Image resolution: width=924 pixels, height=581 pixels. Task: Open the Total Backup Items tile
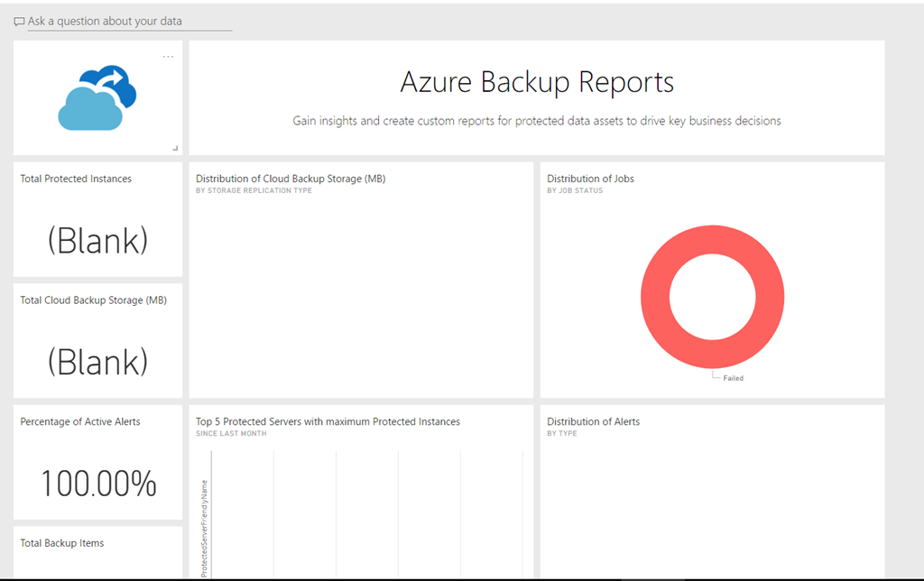(x=62, y=543)
